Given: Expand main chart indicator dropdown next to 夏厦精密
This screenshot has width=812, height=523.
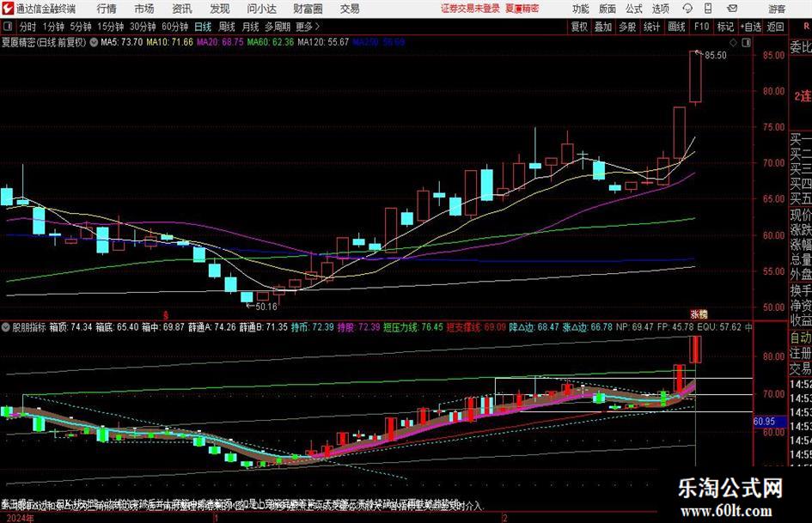Looking at the screenshot, I should coord(94,42).
